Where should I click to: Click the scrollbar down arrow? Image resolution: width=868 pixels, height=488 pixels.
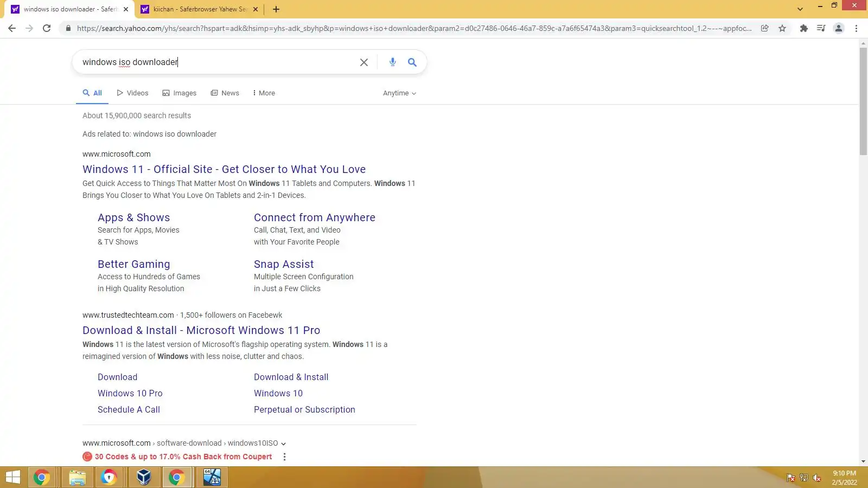pyautogui.click(x=863, y=461)
